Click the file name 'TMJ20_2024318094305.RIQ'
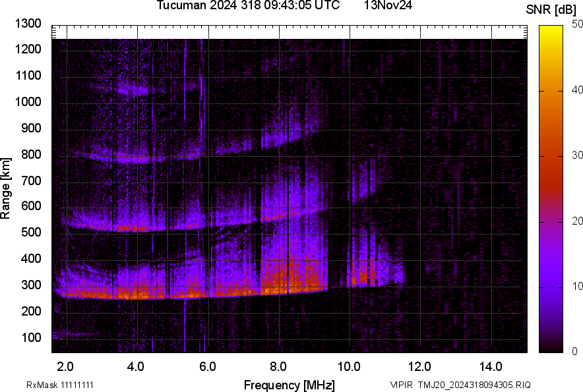This screenshot has width=583, height=392. pyautogui.click(x=474, y=385)
